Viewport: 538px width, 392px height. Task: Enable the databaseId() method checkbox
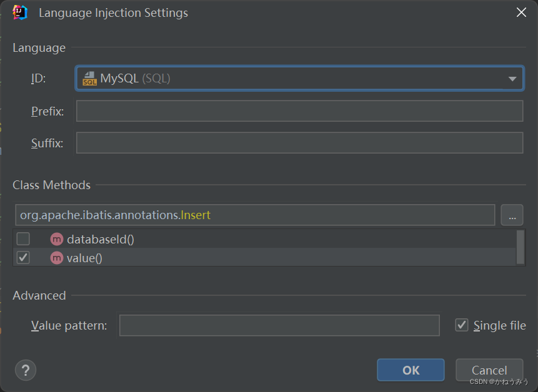click(x=23, y=239)
